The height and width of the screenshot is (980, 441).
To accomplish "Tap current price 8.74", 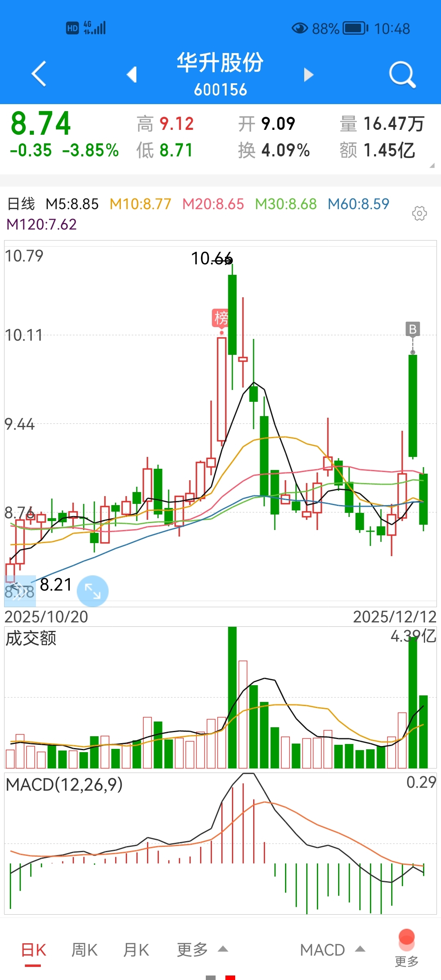I will click(x=41, y=124).
